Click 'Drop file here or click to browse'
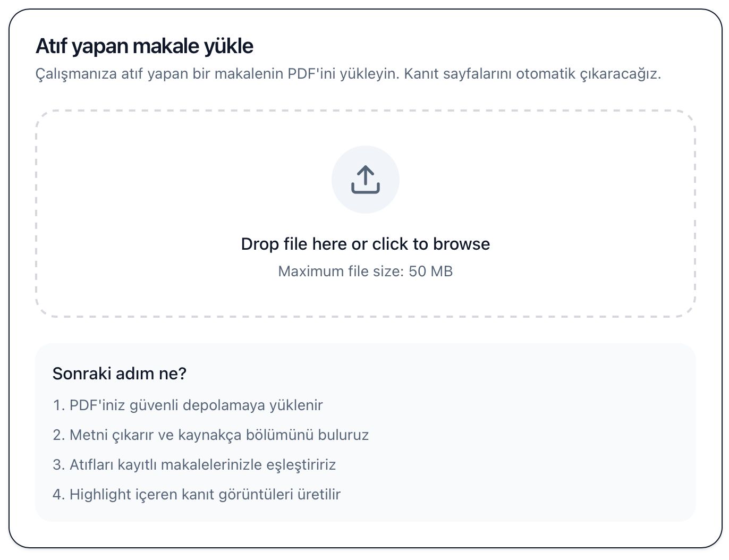 pyautogui.click(x=365, y=244)
